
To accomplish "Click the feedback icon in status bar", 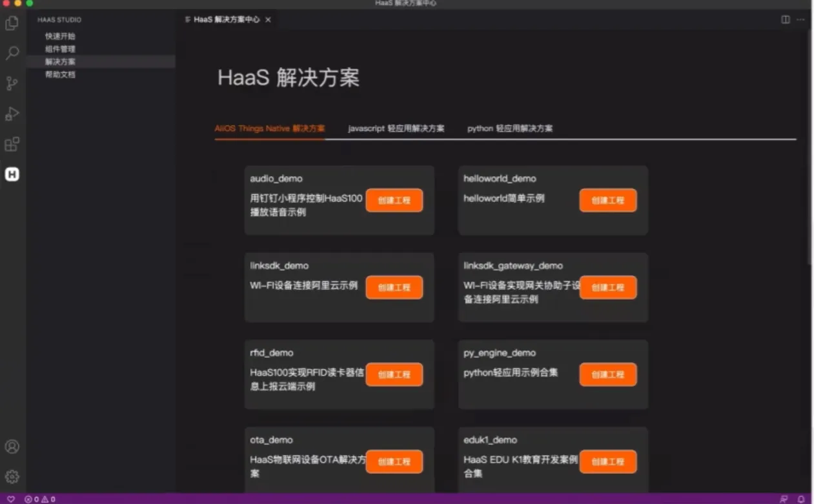I will [x=784, y=499].
